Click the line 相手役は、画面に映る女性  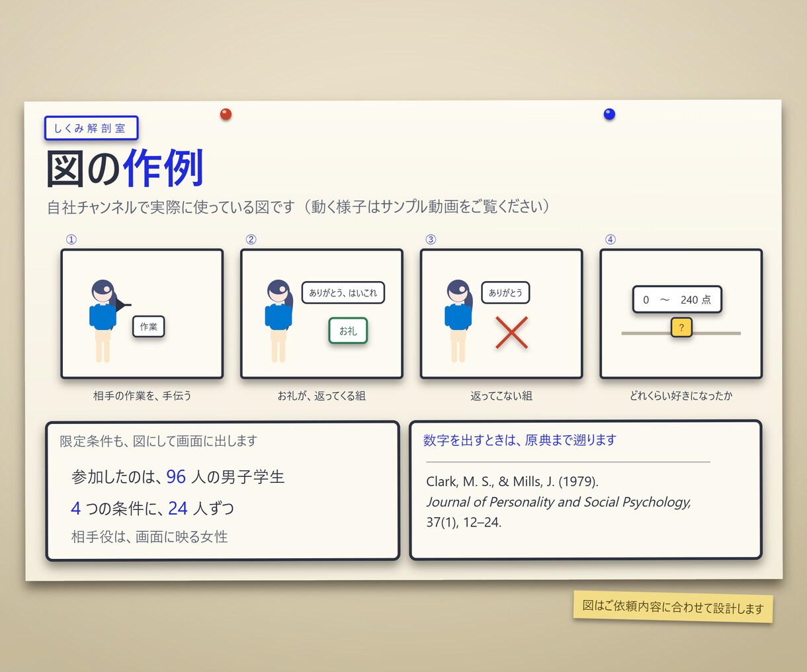(x=149, y=536)
